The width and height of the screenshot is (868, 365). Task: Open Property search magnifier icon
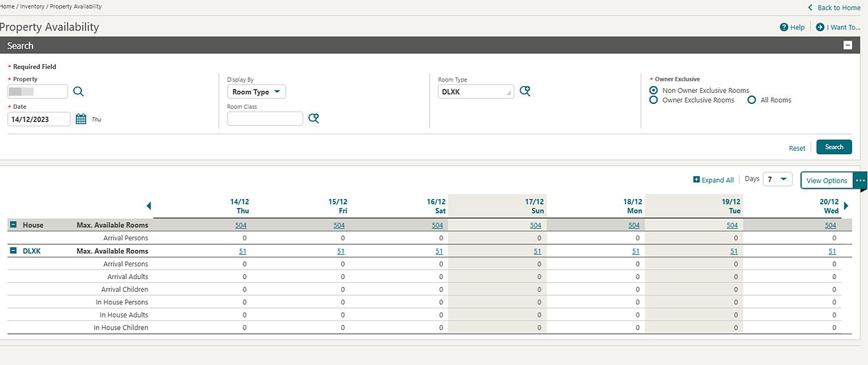point(79,92)
